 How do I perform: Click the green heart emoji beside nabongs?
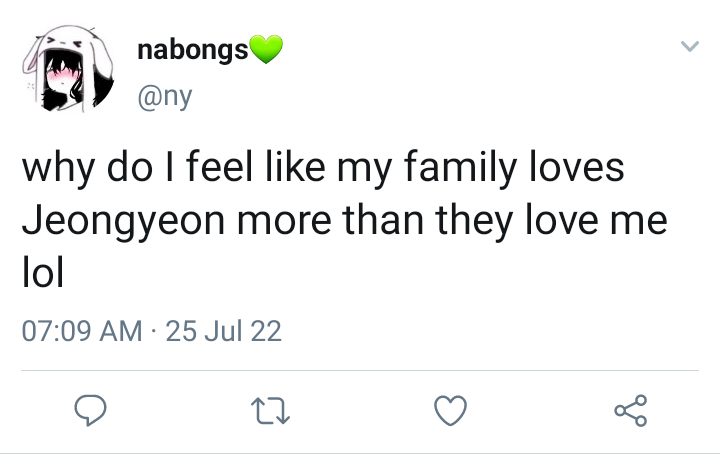[265, 49]
